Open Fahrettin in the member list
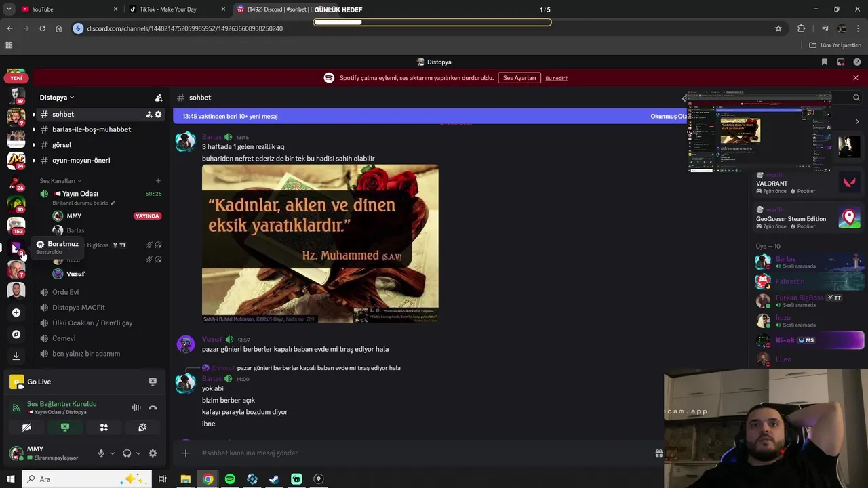This screenshot has height=488, width=868. (810, 281)
